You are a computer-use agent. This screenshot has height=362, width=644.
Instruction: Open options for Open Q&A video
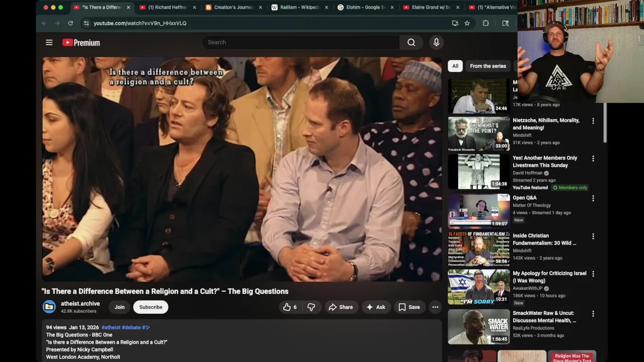pyautogui.click(x=593, y=199)
